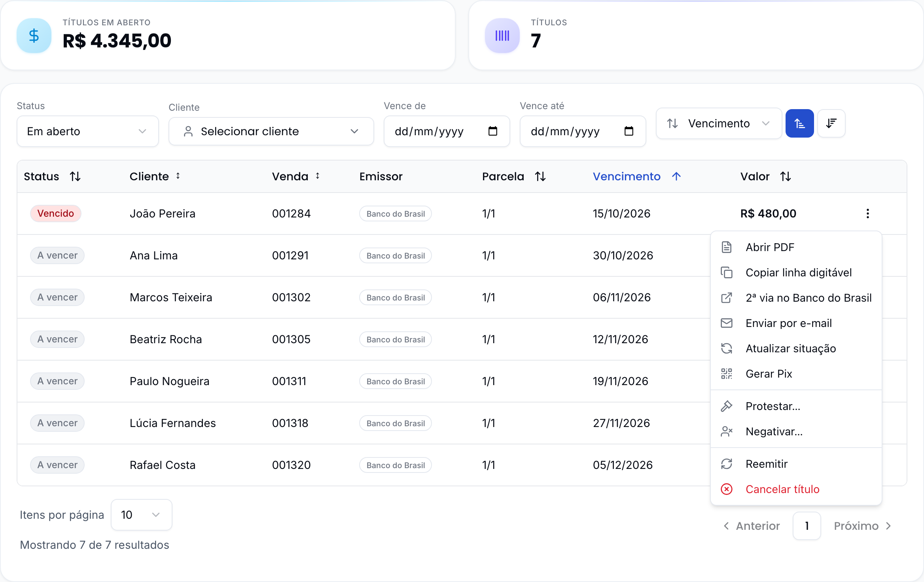
Task: Click page number 1 in pagination
Action: (x=807, y=526)
